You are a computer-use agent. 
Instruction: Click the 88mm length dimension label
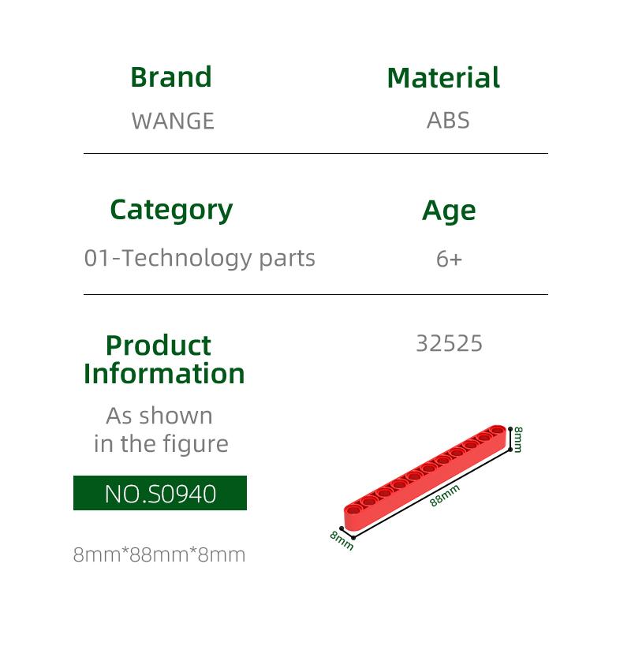click(x=445, y=495)
